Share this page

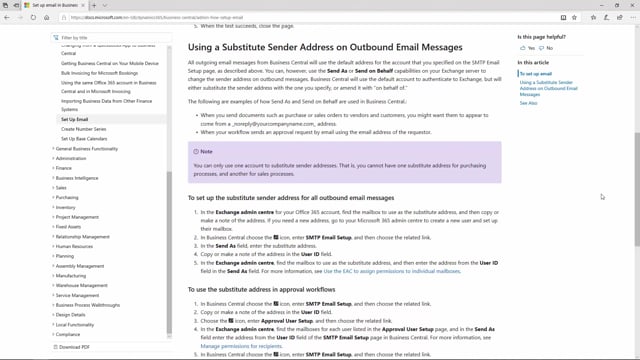click(620, 18)
